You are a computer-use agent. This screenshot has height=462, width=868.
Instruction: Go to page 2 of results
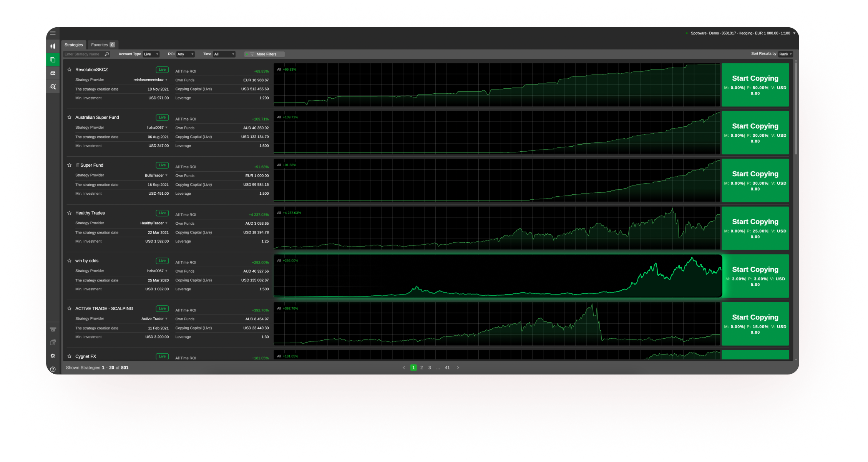(x=422, y=368)
